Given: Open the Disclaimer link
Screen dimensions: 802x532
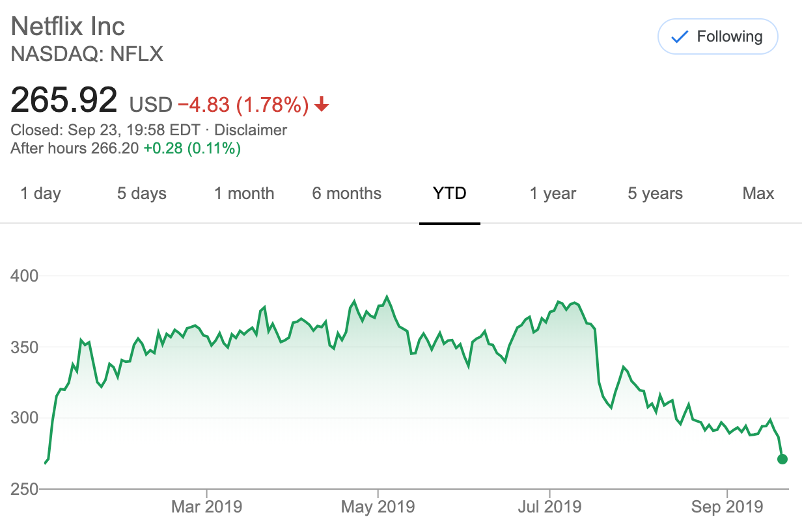Looking at the screenshot, I should coord(251,130).
